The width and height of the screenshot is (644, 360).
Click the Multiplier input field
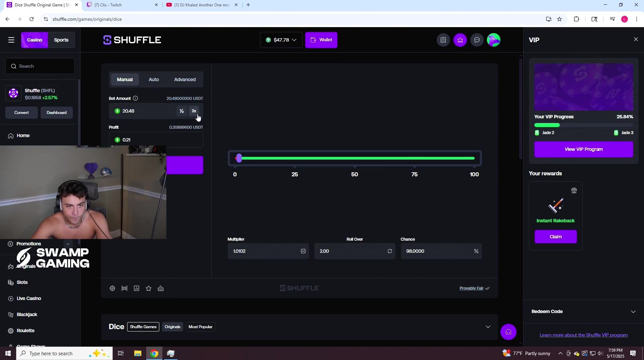click(x=268, y=251)
